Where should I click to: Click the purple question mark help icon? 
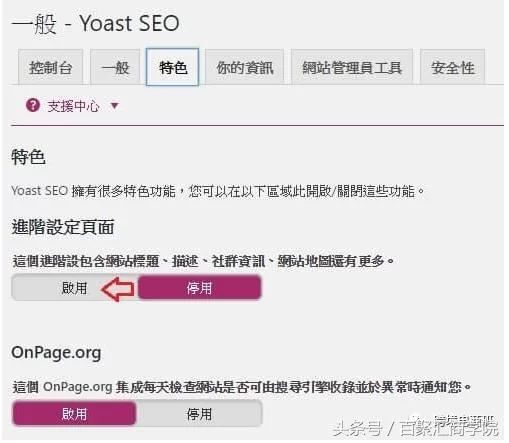pos(33,106)
